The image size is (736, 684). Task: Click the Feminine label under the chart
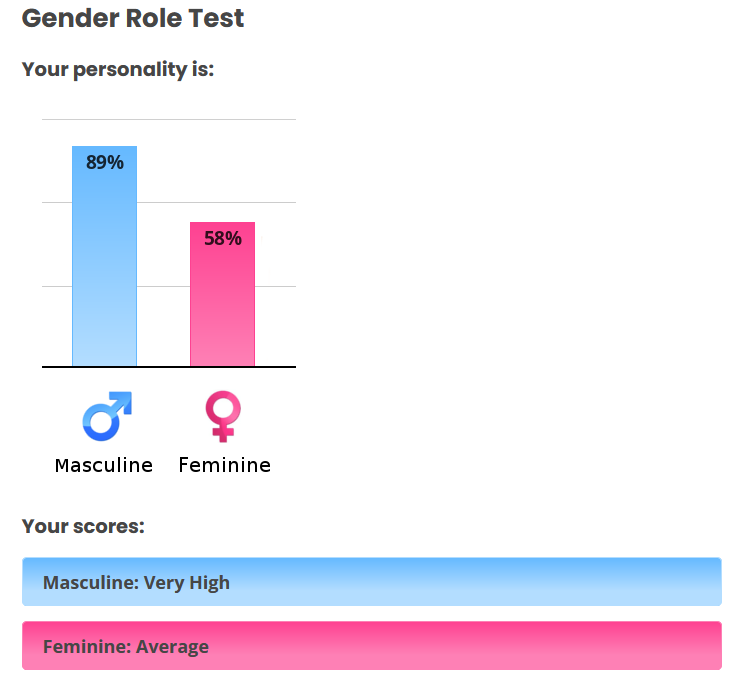click(x=224, y=465)
